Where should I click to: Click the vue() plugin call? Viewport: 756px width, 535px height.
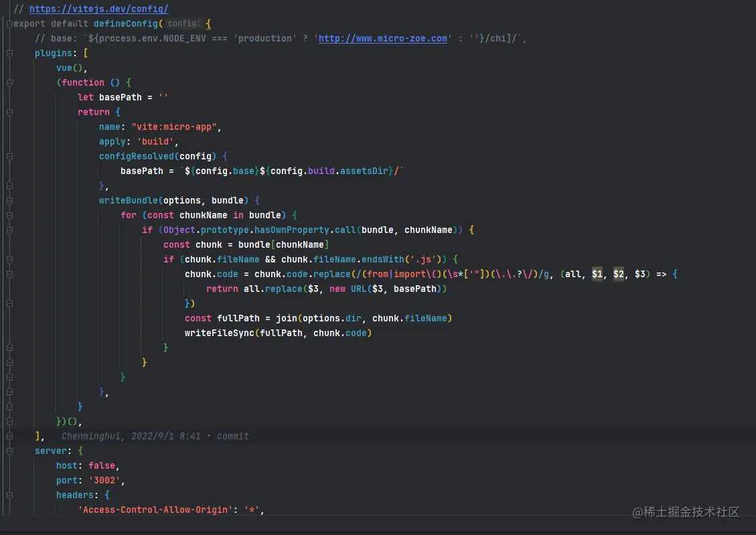(70, 68)
